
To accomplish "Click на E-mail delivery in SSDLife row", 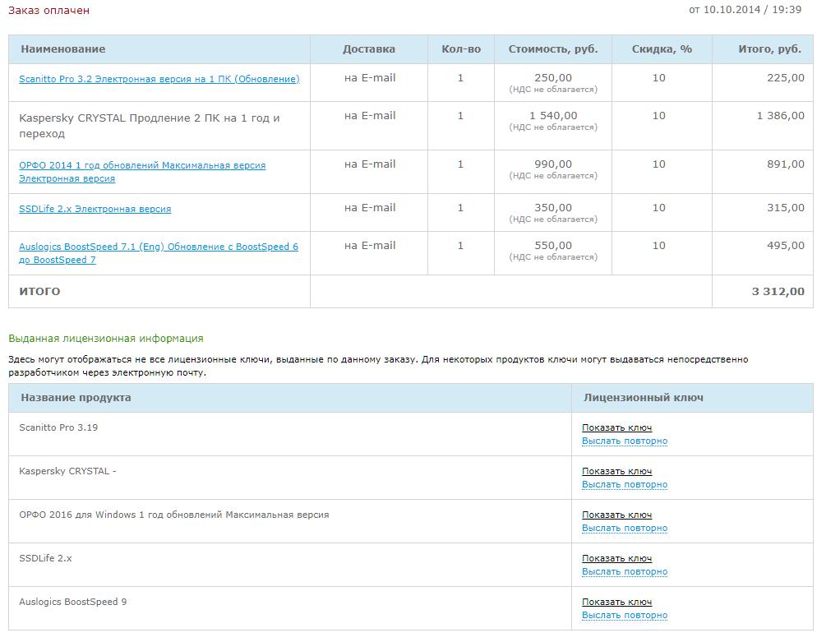I will (370, 207).
